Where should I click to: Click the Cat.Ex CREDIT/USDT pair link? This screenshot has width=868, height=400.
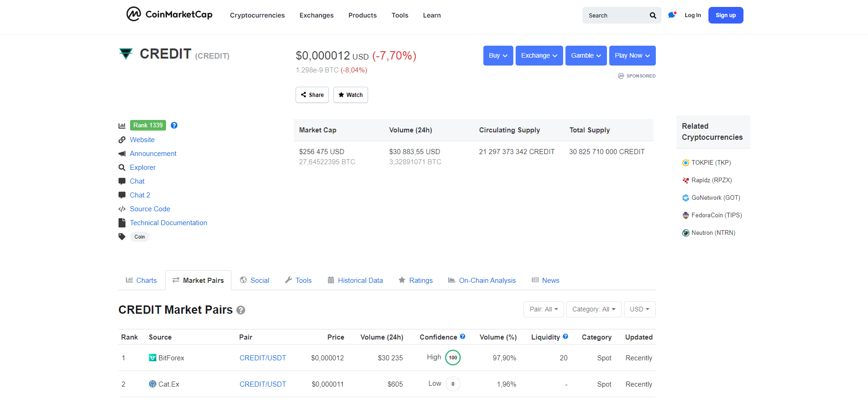click(263, 384)
